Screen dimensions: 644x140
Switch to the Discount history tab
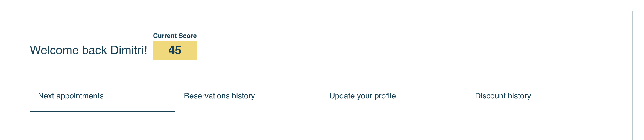click(503, 96)
